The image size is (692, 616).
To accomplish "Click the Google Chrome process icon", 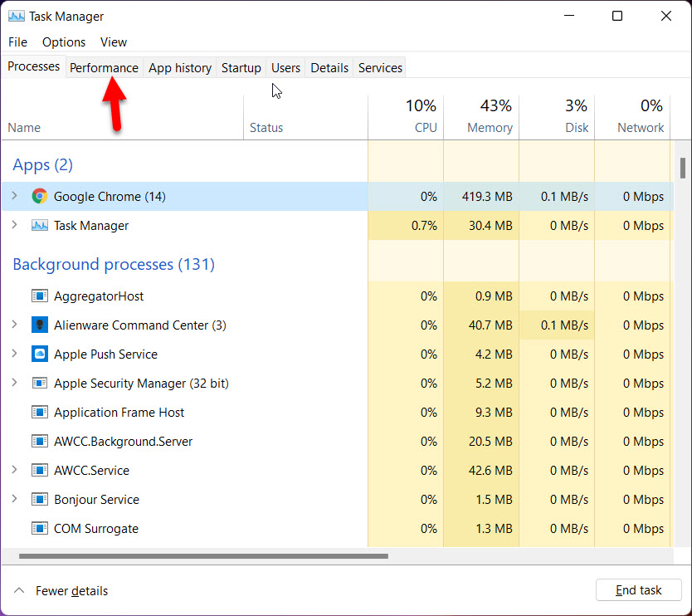I will 39,197.
